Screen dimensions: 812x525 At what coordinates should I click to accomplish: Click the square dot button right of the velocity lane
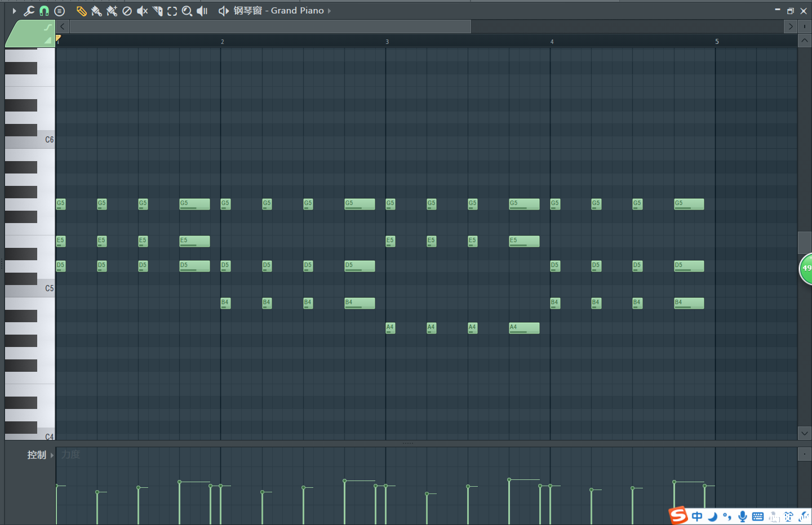804,454
